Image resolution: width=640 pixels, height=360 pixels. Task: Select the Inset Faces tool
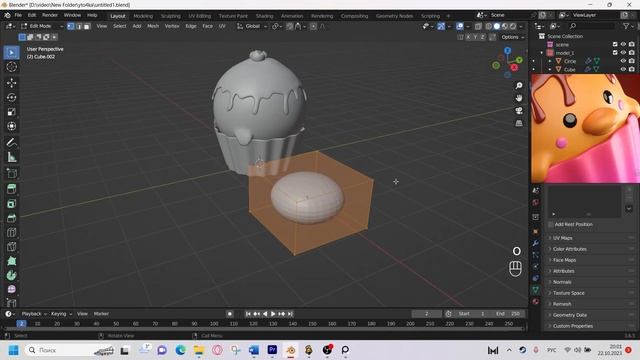tap(11, 204)
